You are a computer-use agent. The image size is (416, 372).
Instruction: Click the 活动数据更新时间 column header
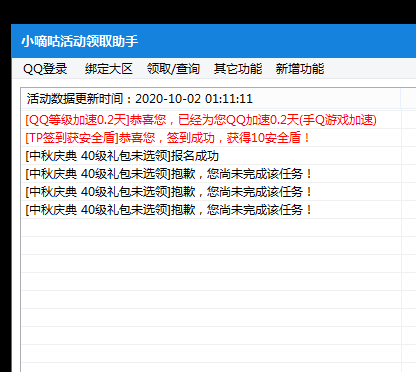211,99
